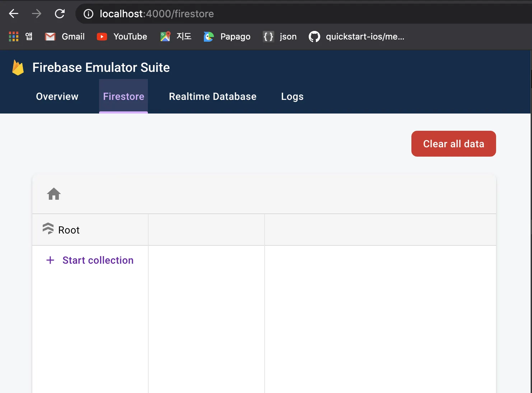Open the 지도 maps bookmark
Screen dimensions: 532x393
[x=176, y=36]
